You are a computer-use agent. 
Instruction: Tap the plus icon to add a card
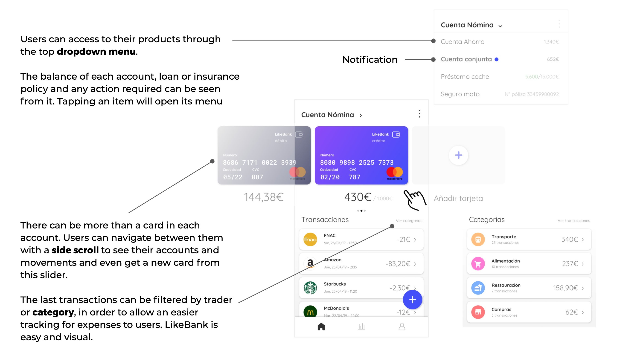pyautogui.click(x=458, y=155)
